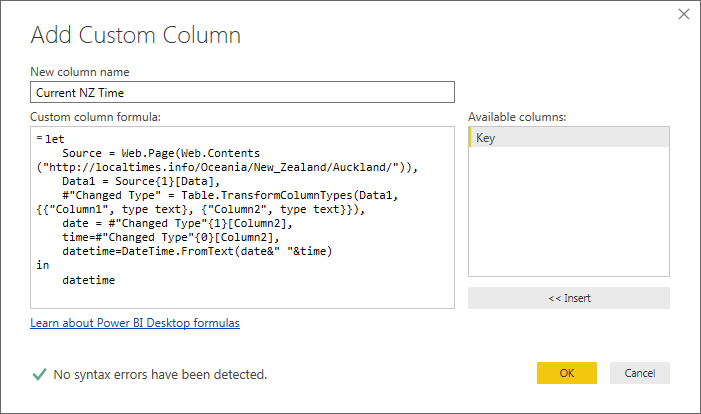Click empty area of Available columns list
This screenshot has height=414, width=701.
(x=568, y=220)
